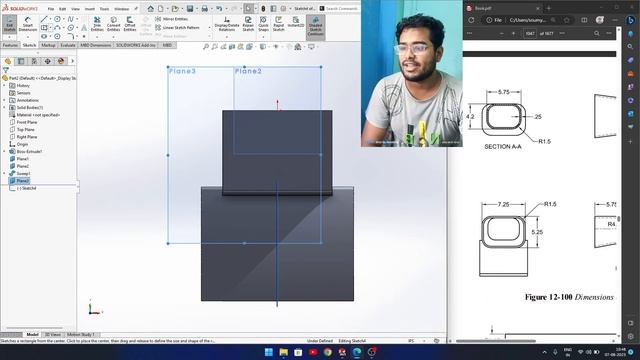The height and width of the screenshot is (360, 640).
Task: Open the File menu in SolidWorks
Action: tap(51, 9)
